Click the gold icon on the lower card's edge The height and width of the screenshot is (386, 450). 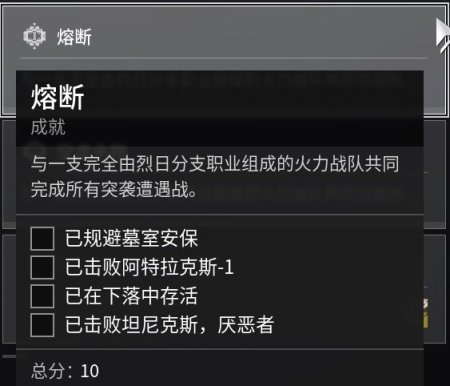[x=426, y=313]
